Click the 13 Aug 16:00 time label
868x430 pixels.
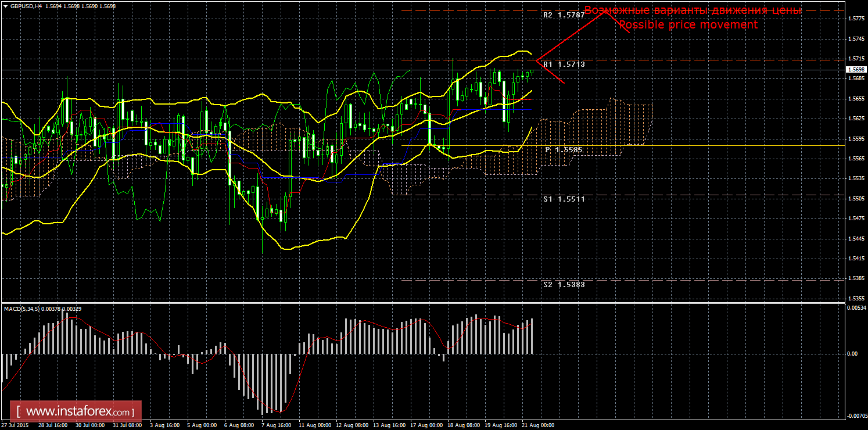point(390,425)
